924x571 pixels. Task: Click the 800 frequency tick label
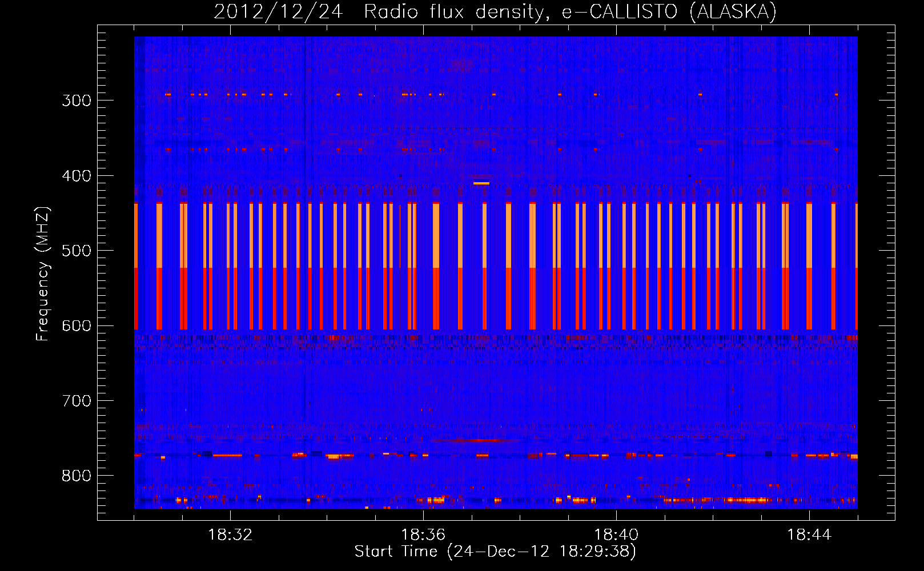pos(77,476)
